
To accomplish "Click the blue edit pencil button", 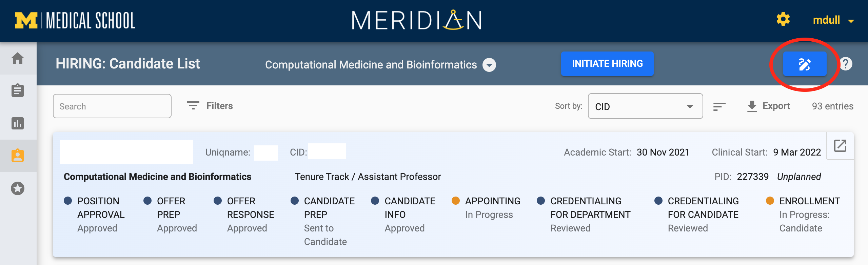I will pyautogui.click(x=805, y=64).
